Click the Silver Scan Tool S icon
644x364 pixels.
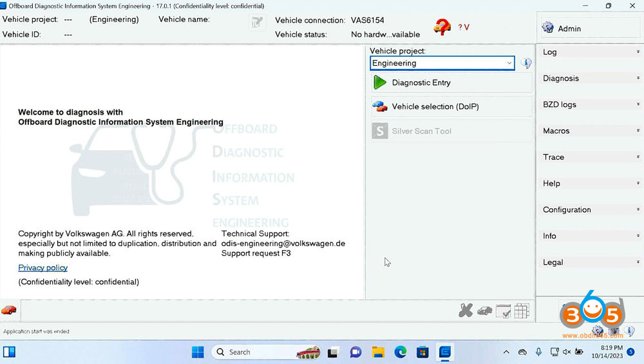[x=380, y=131]
